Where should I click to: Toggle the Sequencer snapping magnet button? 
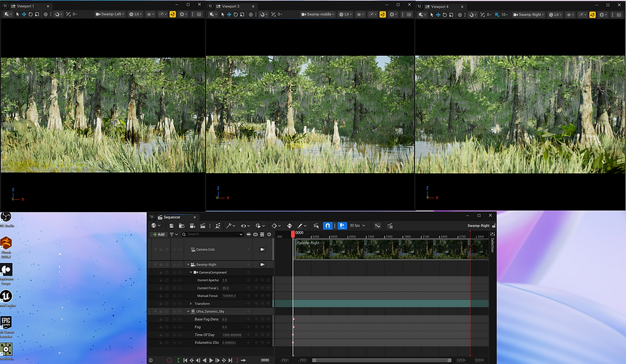(x=327, y=226)
